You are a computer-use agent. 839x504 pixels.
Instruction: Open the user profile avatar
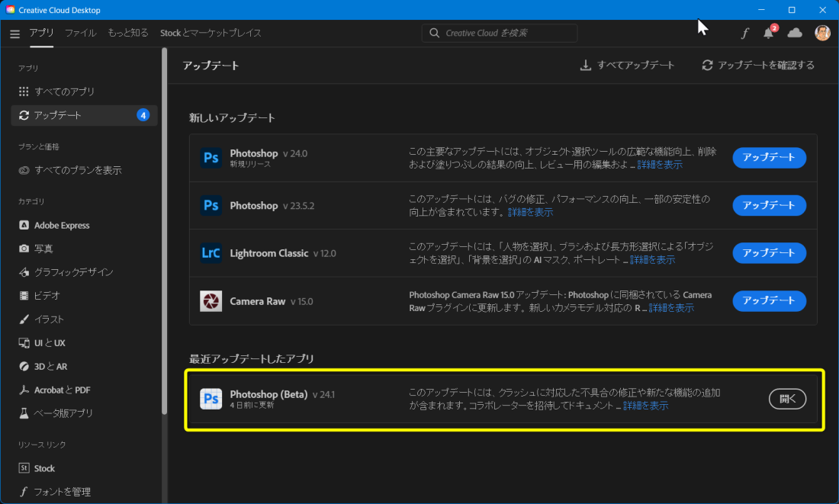[822, 33]
